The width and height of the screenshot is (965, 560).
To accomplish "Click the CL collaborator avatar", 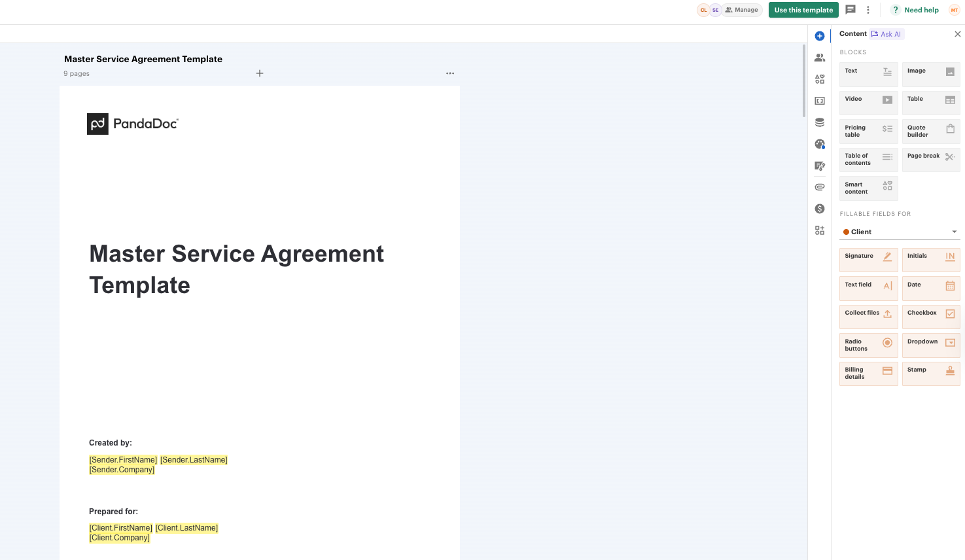I will coord(703,10).
